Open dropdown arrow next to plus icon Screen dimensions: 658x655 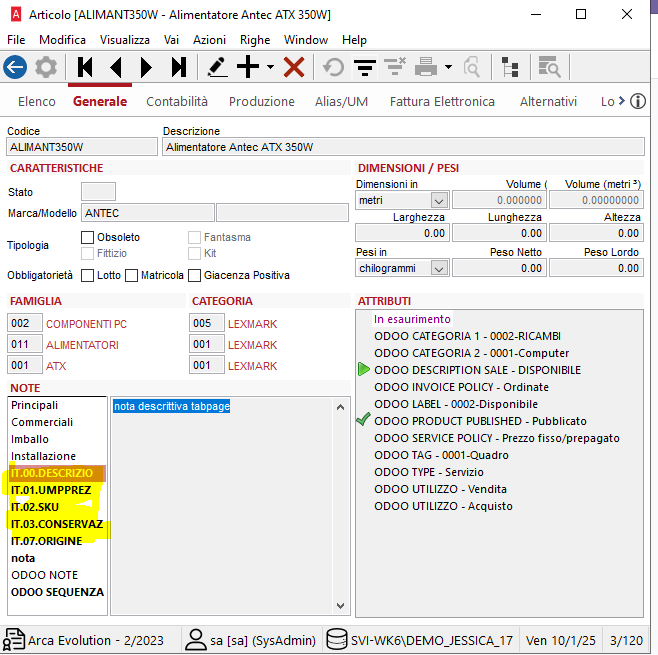[x=270, y=67]
